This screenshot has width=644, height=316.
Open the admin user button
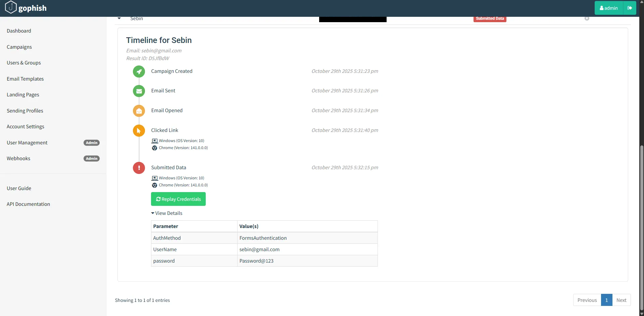pyautogui.click(x=608, y=8)
